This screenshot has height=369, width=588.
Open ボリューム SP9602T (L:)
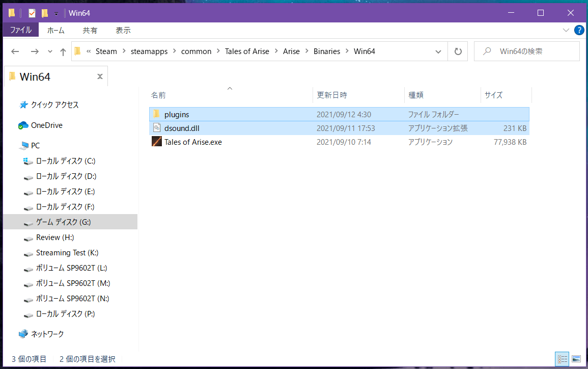[x=71, y=268]
